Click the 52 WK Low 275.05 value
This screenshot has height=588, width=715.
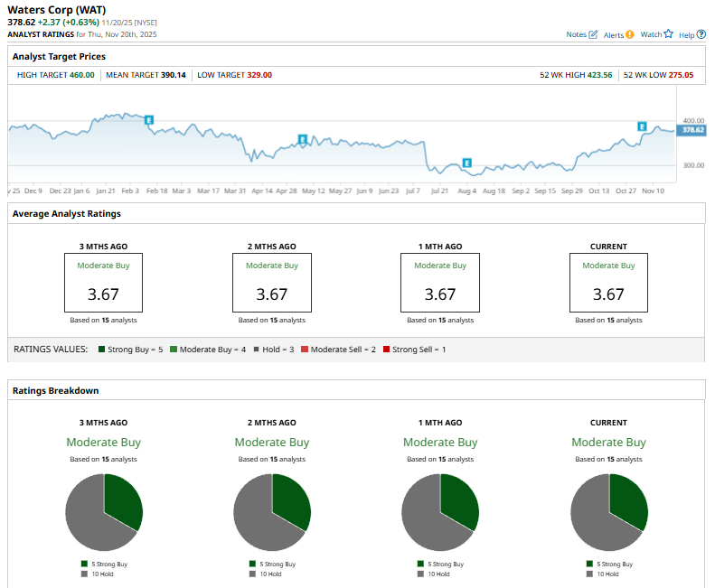tap(681, 75)
